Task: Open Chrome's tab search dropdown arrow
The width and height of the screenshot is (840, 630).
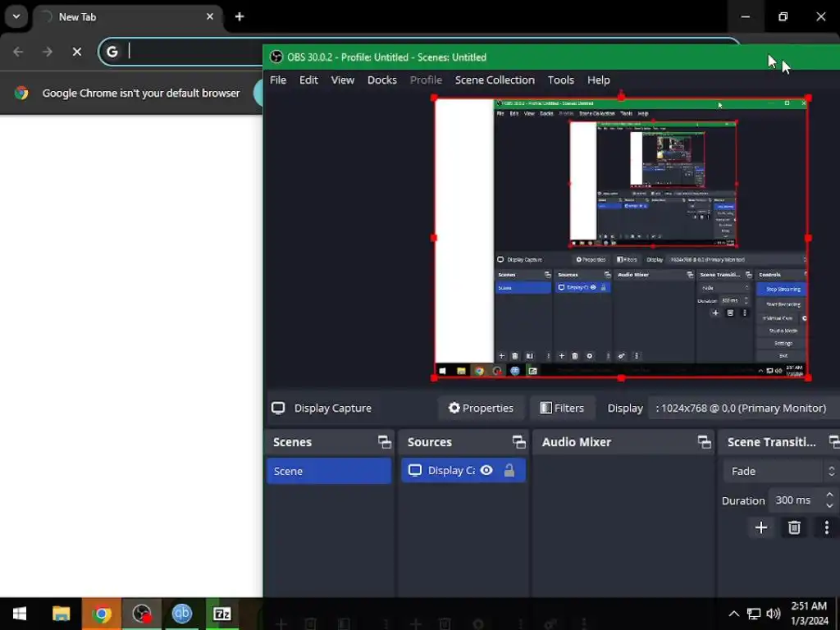Action: pyautogui.click(x=16, y=16)
